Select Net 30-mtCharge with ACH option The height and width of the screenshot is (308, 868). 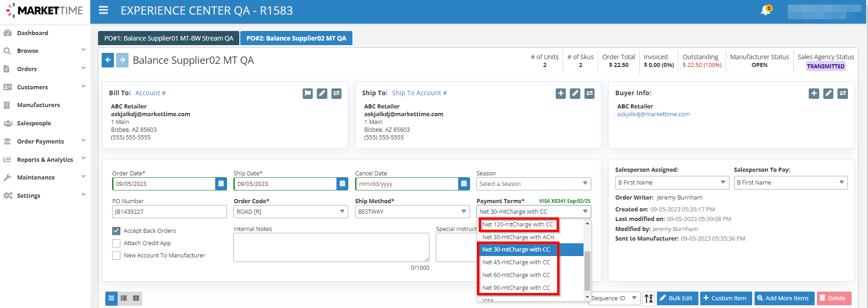pyautogui.click(x=518, y=237)
